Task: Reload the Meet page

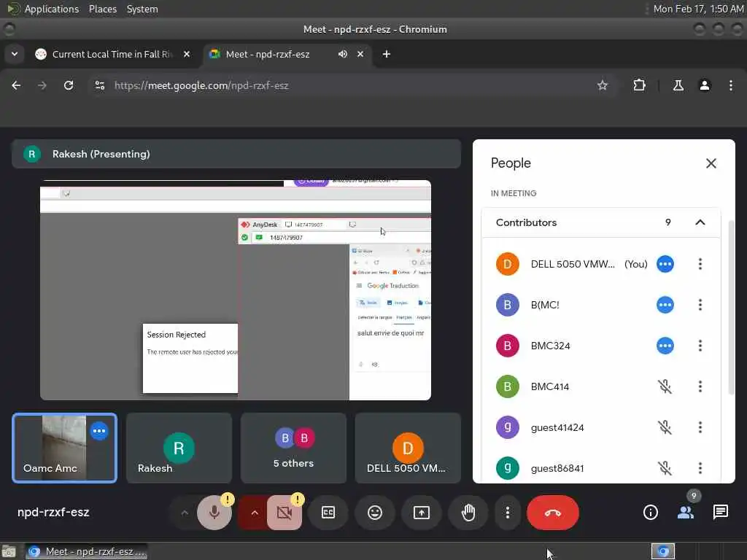Action: 69,85
